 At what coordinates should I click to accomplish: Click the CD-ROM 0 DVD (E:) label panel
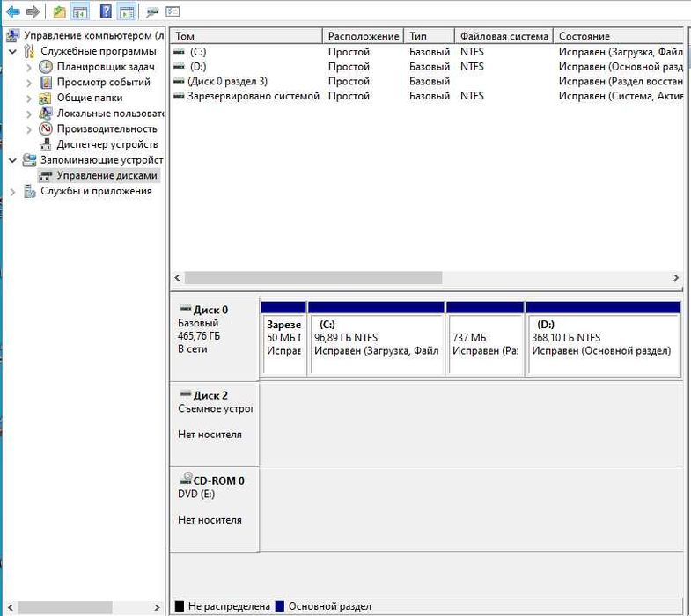(x=215, y=510)
